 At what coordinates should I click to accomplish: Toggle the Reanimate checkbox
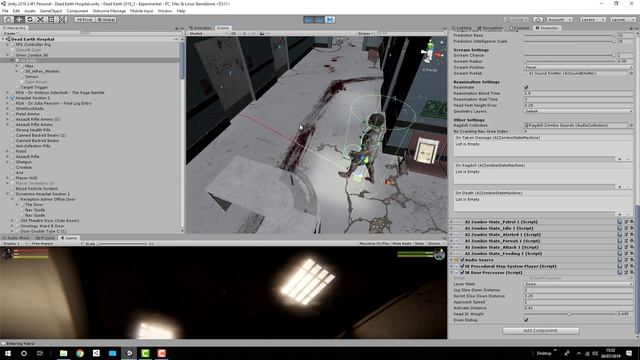coord(526,87)
